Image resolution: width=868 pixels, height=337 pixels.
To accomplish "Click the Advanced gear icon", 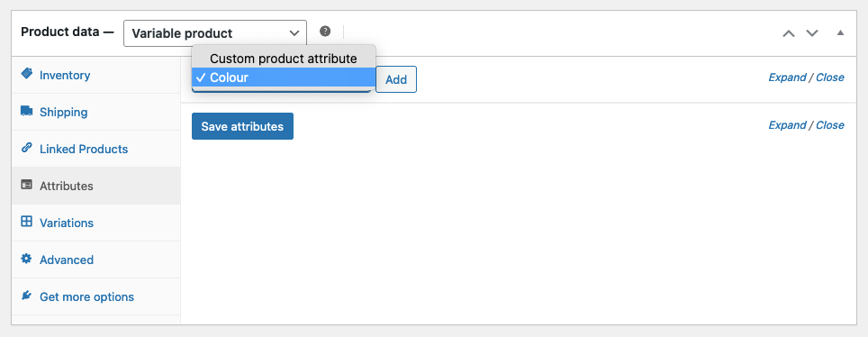I will point(27,259).
